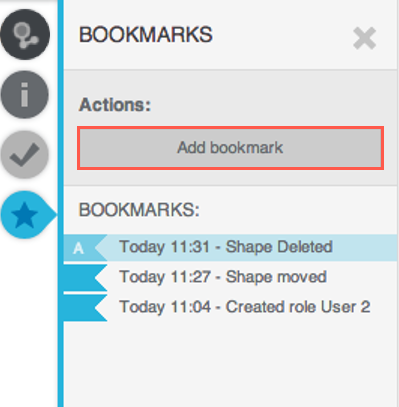Click the Today 11:04 timestamp text
Screen dimensions: 399x407
pos(165,307)
